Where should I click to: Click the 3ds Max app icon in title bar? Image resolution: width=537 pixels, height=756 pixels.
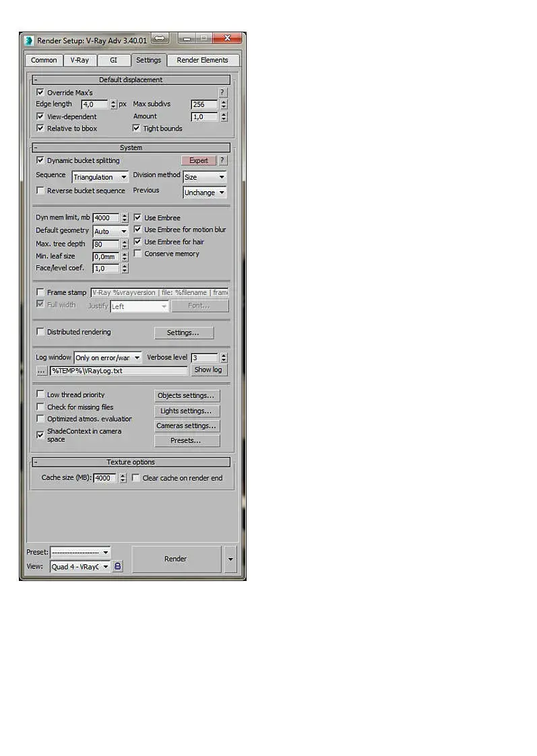[29, 40]
